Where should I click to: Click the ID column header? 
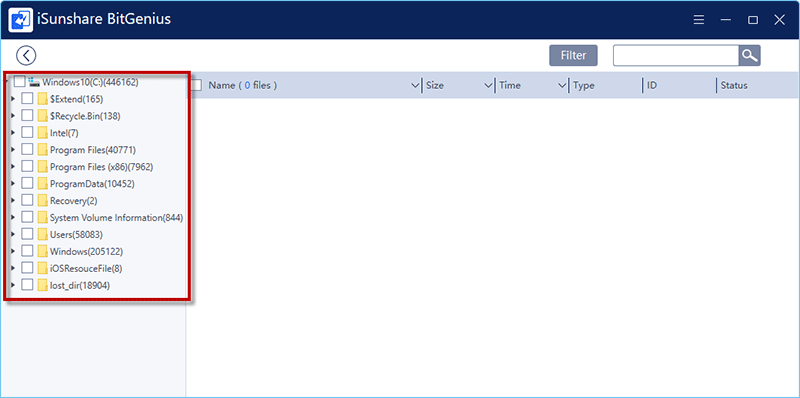(652, 85)
